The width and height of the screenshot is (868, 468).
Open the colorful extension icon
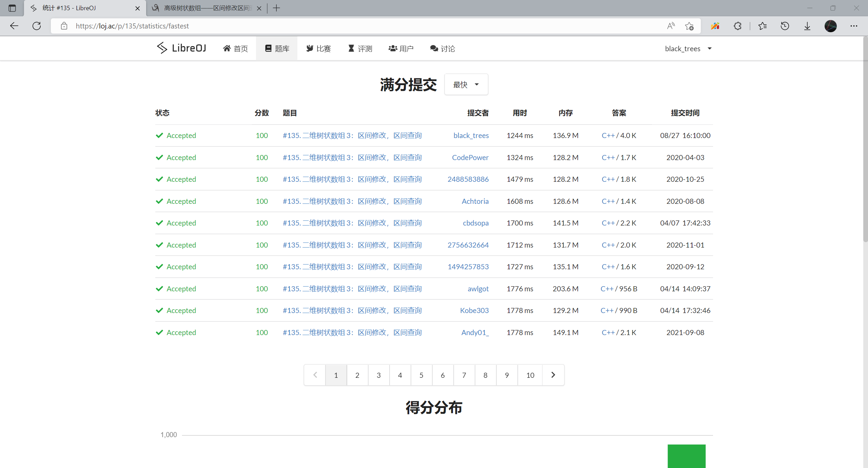coord(715,26)
